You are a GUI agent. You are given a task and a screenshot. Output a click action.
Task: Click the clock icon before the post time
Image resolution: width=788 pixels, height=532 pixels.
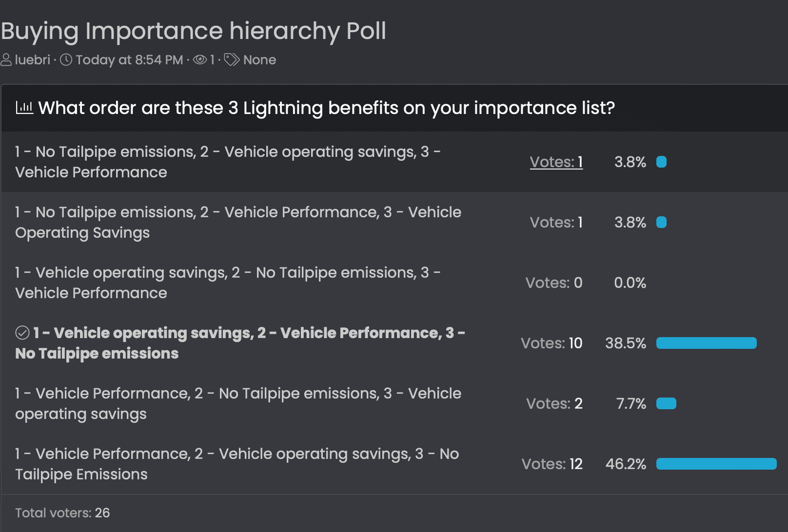click(66, 60)
